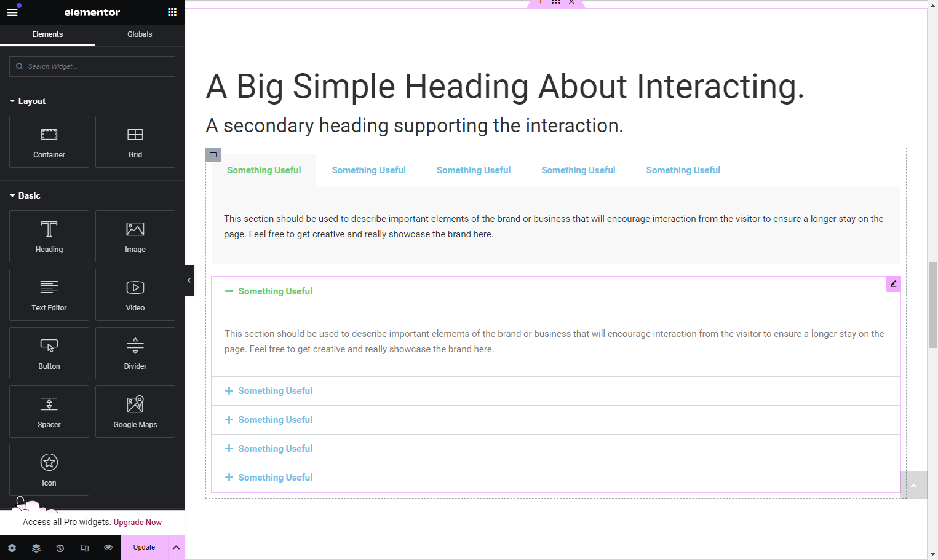Choose the Text Editor widget
Screen dimensions: 938x560
[49, 294]
